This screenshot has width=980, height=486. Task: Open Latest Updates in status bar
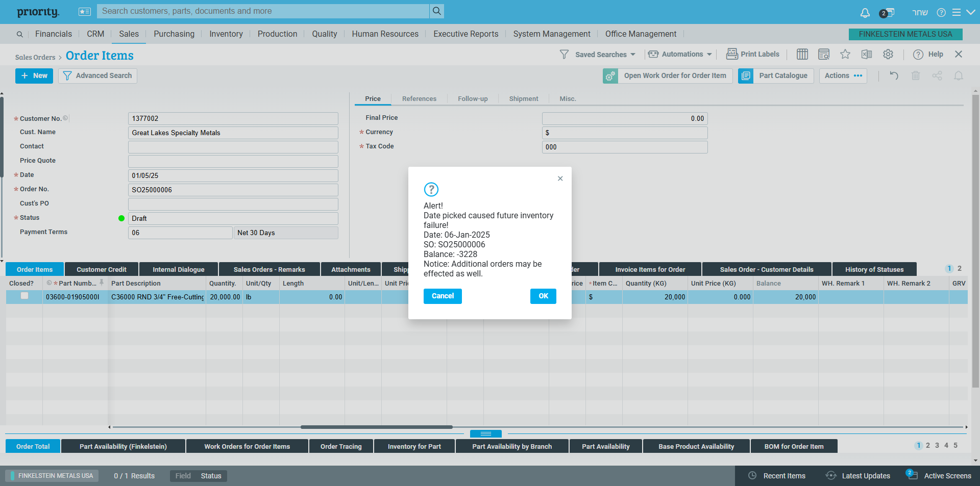pos(857,475)
